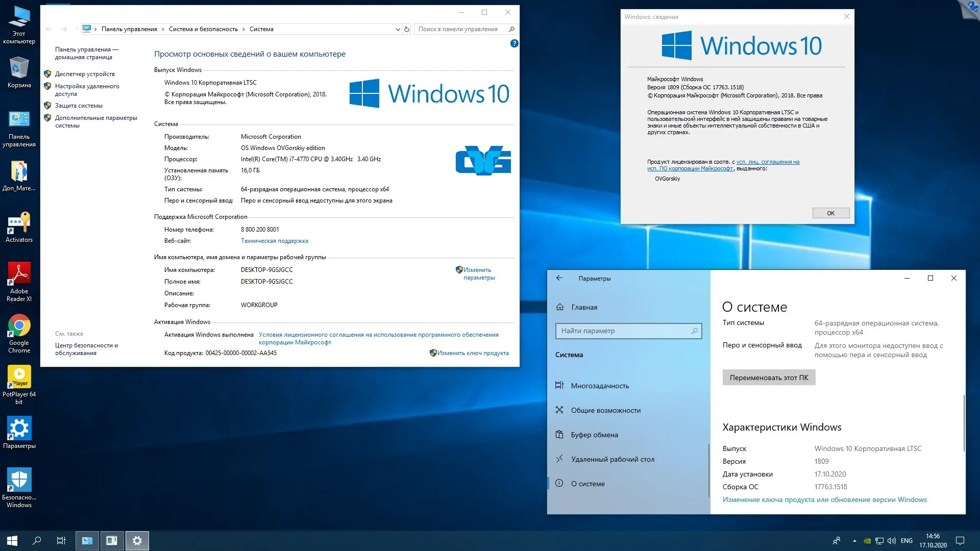Click the volume icon in system tray
This screenshot has width=980, height=551.
(892, 541)
